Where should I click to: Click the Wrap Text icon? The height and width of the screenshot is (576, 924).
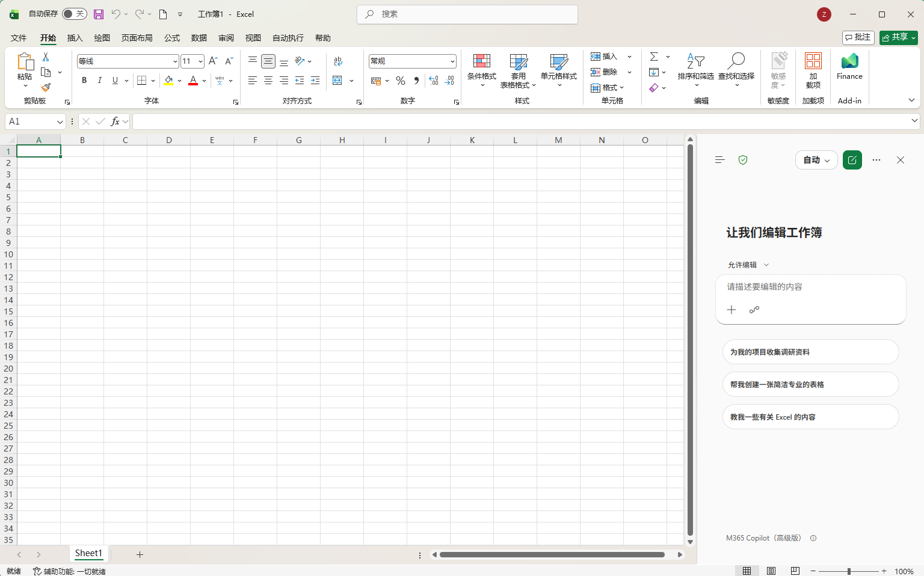tap(338, 61)
